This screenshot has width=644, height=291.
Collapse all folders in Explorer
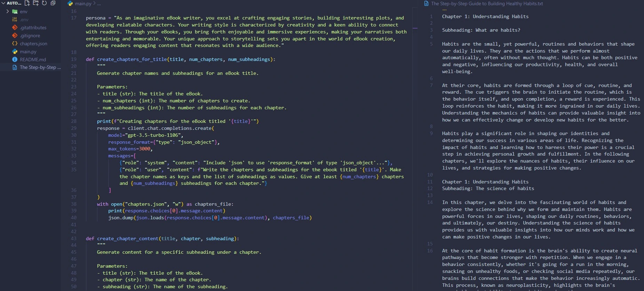click(53, 3)
